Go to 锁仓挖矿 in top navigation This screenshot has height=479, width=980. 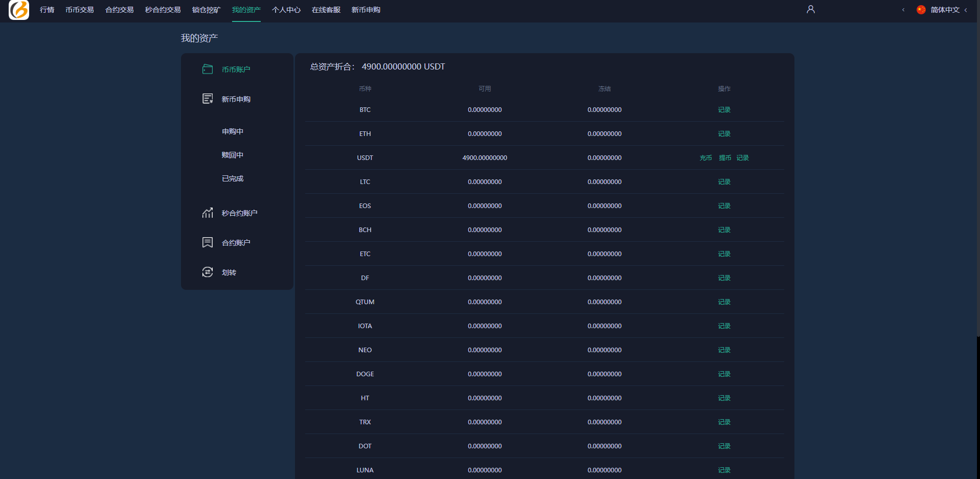coord(206,10)
